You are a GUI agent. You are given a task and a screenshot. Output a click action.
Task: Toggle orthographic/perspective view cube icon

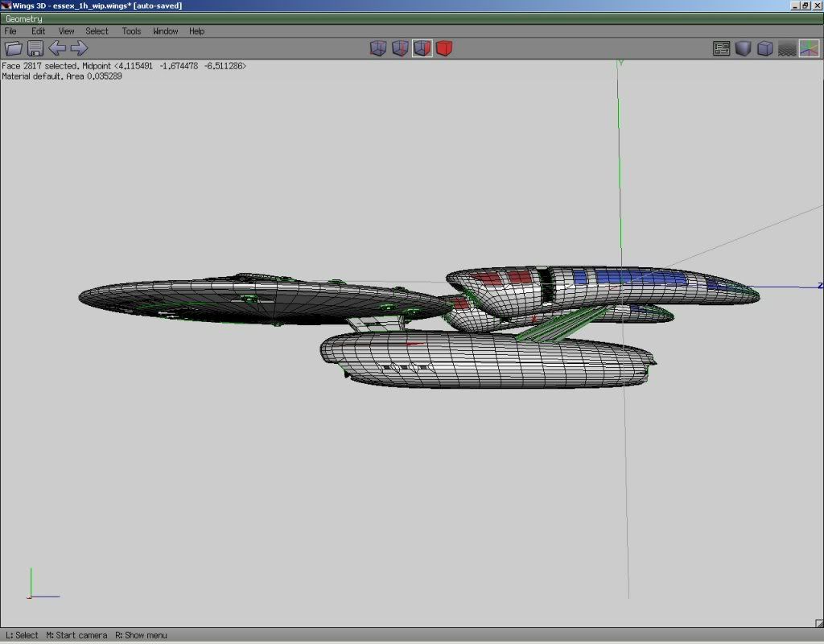click(x=765, y=48)
